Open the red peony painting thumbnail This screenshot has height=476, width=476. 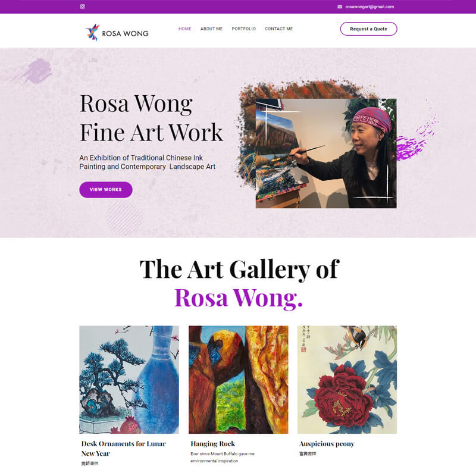pos(347,380)
